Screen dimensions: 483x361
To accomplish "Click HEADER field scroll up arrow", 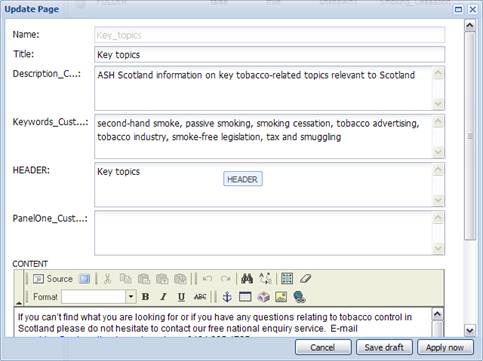I will coord(438,169).
